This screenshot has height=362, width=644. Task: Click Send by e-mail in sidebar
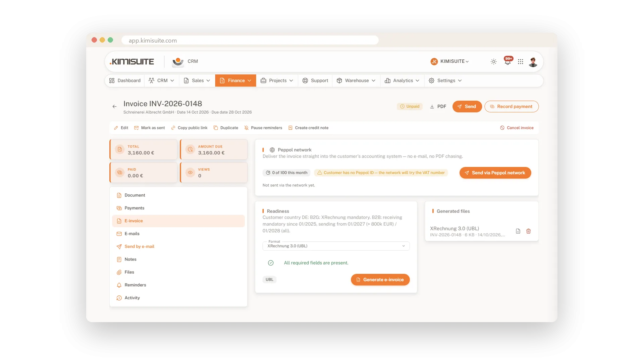pos(178,246)
